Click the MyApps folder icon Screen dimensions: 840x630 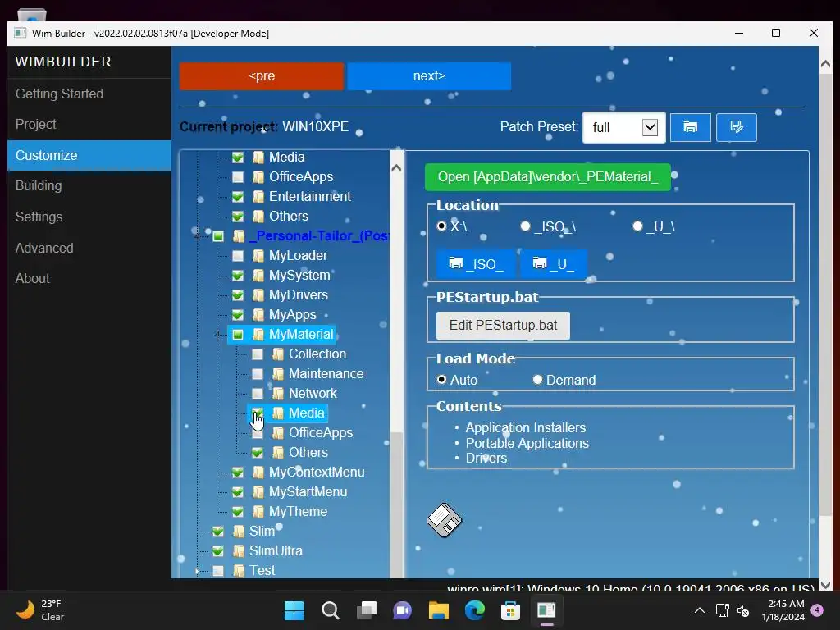(258, 314)
